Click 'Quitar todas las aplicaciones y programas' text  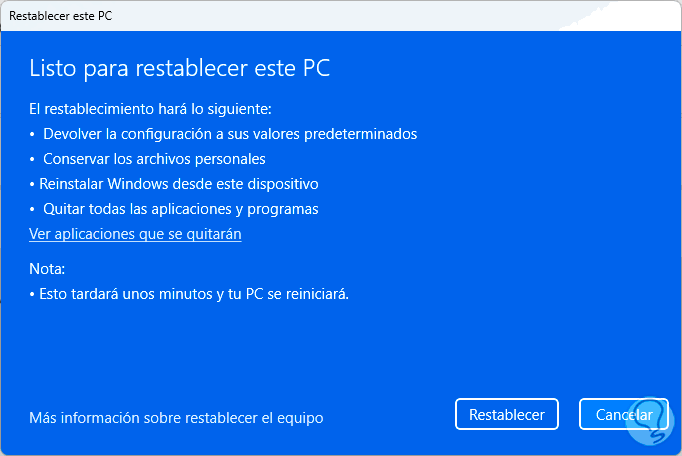(180, 209)
